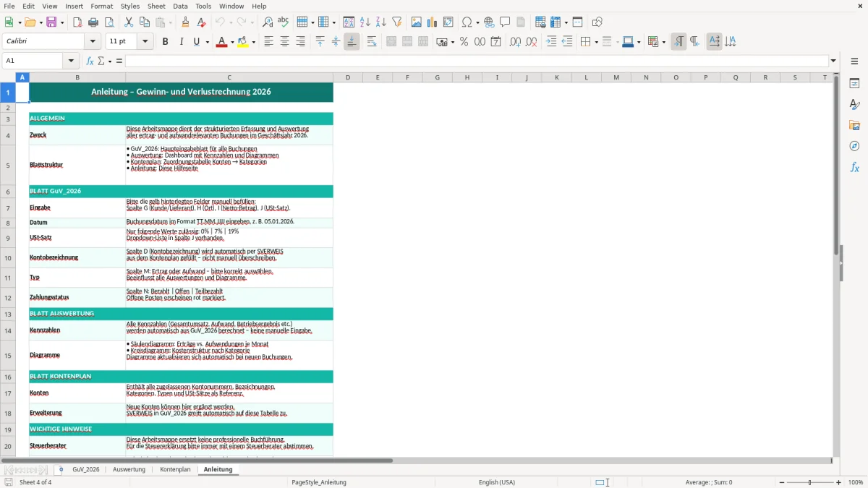Expand the formula bar with its arrow
The height and width of the screenshot is (488, 868).
833,61
